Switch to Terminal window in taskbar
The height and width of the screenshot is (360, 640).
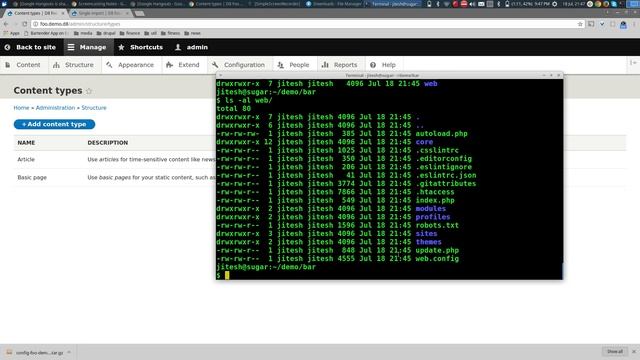[393, 4]
